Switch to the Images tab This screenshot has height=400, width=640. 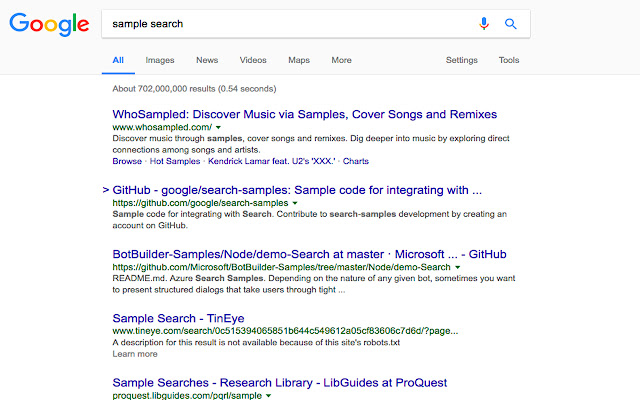[160, 60]
